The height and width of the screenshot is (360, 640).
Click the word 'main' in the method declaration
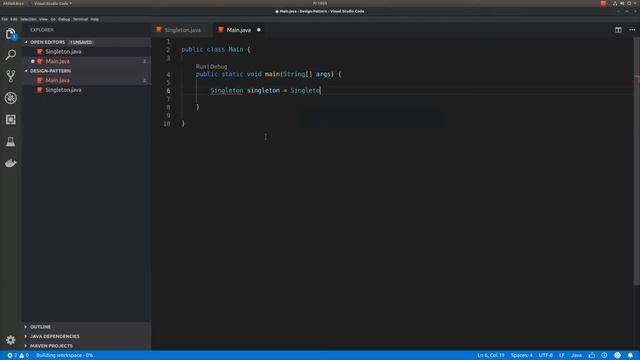(272, 74)
